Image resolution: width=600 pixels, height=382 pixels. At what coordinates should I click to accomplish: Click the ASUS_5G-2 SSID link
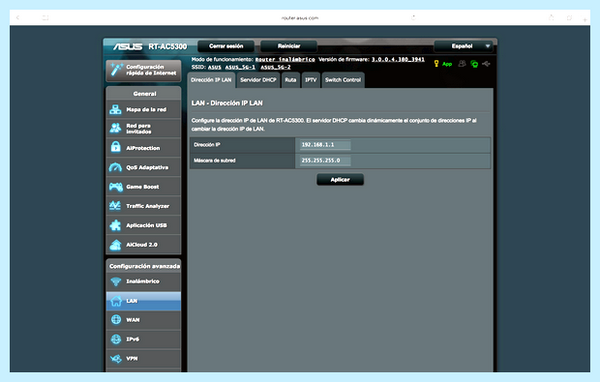point(276,67)
